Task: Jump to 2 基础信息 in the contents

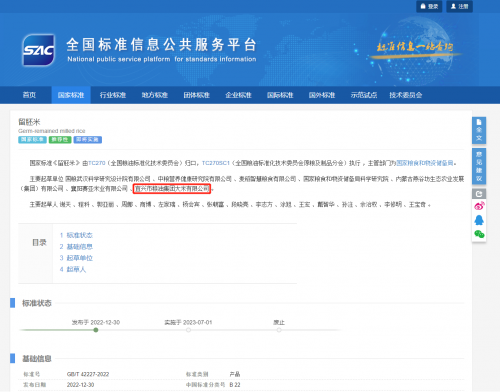Action: [x=76, y=247]
